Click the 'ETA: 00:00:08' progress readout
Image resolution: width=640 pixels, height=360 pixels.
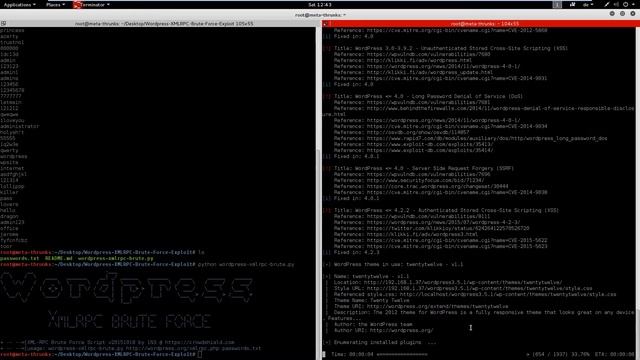615,354
